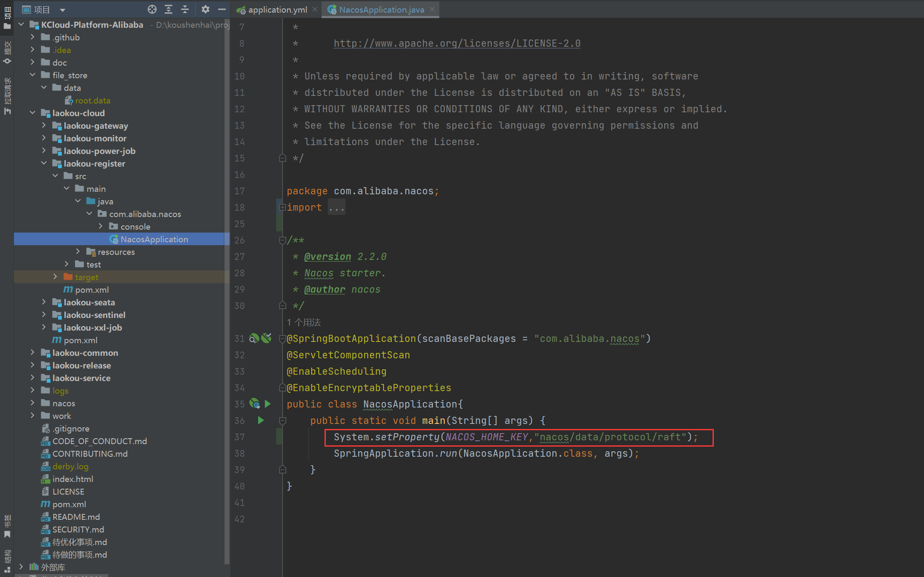The image size is (924, 577).
Task: Click the '1 个用法' usages hint
Action: (304, 323)
